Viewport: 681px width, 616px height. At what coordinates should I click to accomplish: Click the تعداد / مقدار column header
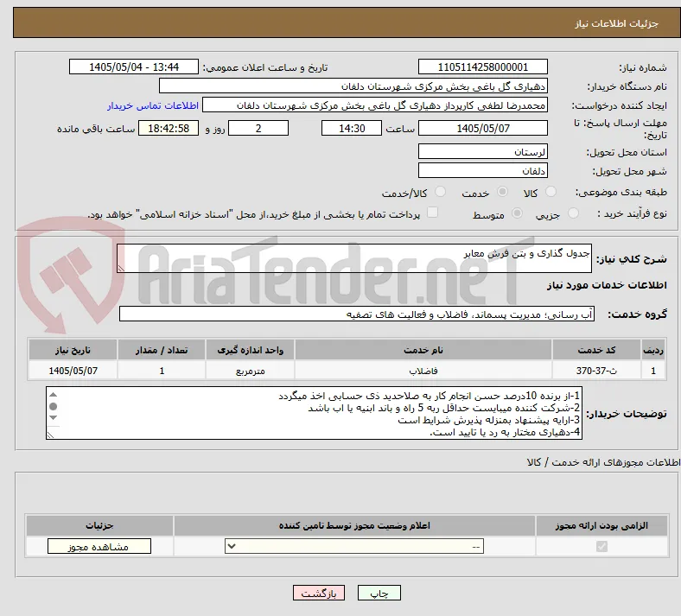162,350
